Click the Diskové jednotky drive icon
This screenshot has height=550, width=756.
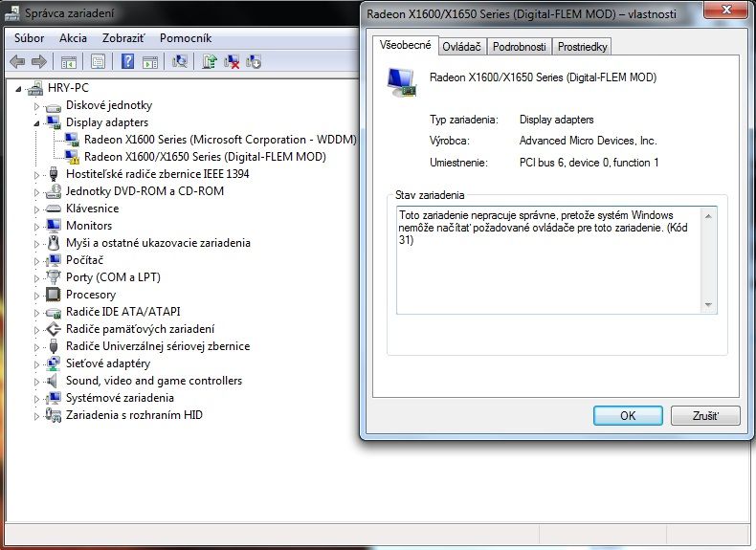click(x=53, y=106)
